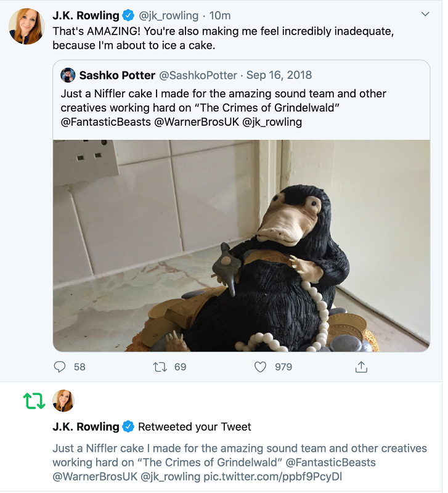Click the Sep 16, 2018 timestamp
448x493 pixels.
pyautogui.click(x=279, y=75)
